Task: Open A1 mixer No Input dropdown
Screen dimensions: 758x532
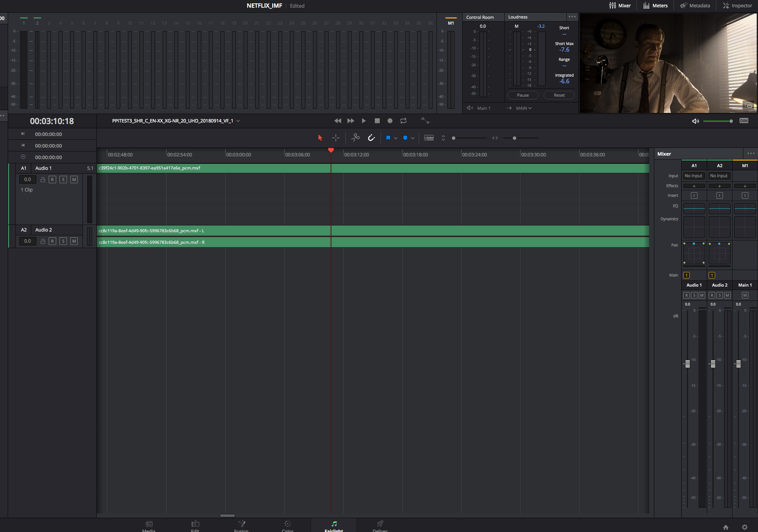Action: click(694, 176)
